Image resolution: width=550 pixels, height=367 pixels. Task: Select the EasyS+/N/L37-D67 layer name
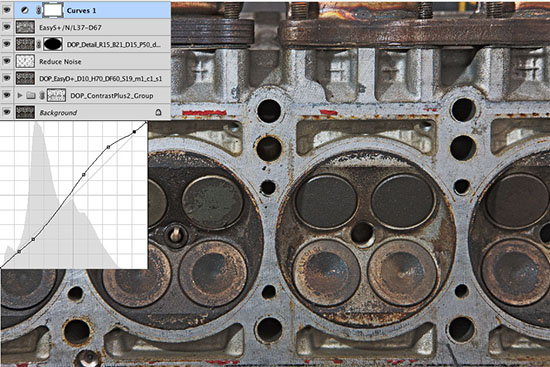70,27
